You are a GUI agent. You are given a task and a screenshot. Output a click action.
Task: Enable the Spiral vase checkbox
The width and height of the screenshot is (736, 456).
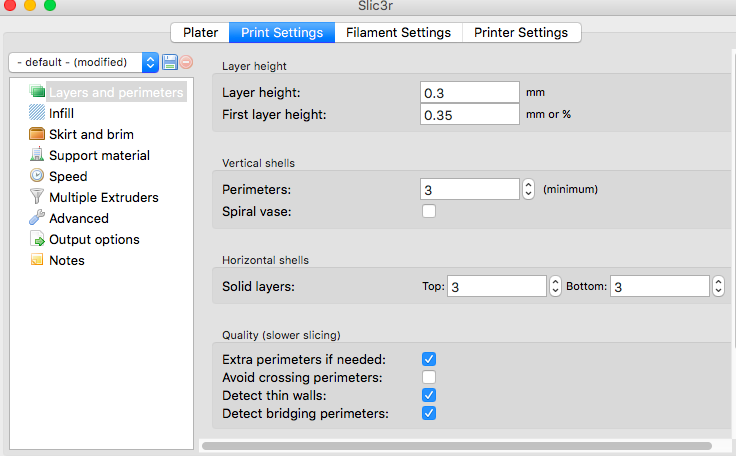[x=429, y=211]
